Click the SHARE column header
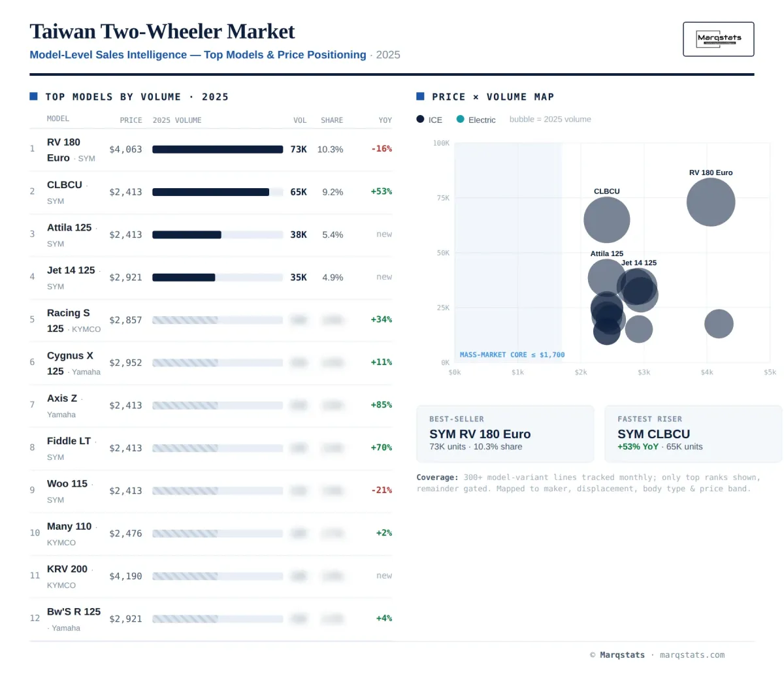Screen dimensions: 784x676 [x=332, y=120]
